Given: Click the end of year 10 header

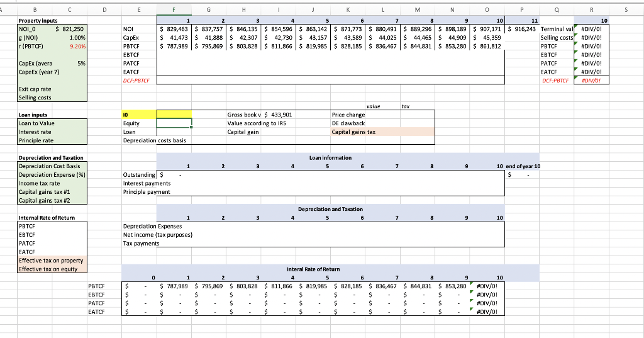Looking at the screenshot, I should [523, 166].
